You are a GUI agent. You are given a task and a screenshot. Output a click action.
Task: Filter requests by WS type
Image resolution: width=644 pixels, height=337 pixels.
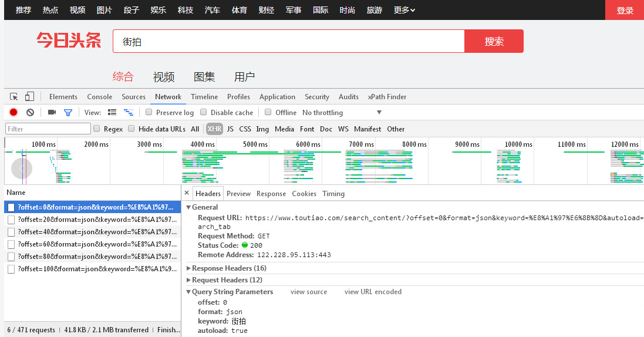click(x=343, y=129)
